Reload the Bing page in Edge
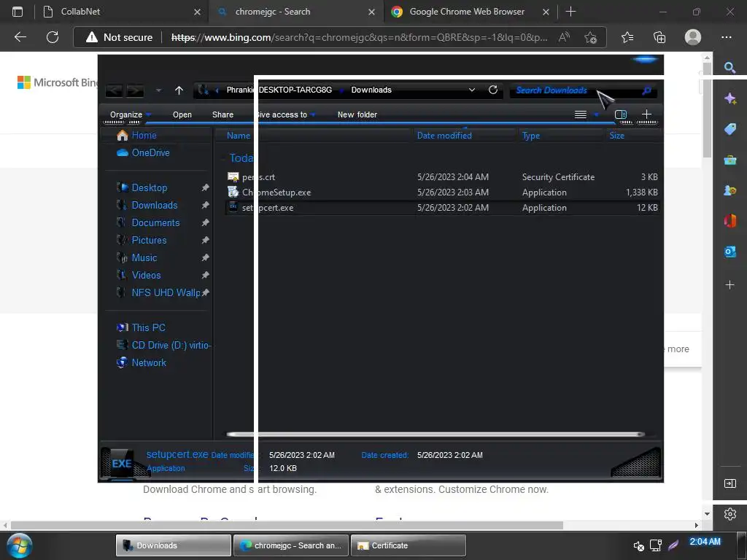Viewport: 747px width, 560px height. (53, 37)
